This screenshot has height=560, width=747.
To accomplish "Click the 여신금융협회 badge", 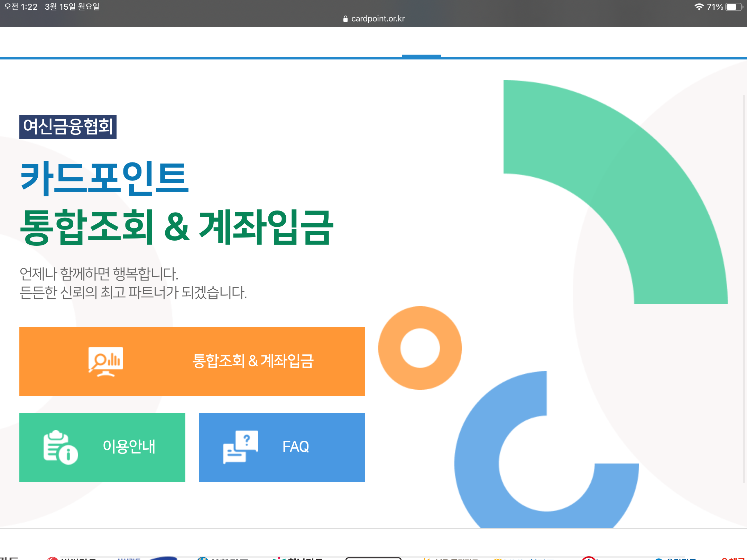I will pyautogui.click(x=68, y=127).
